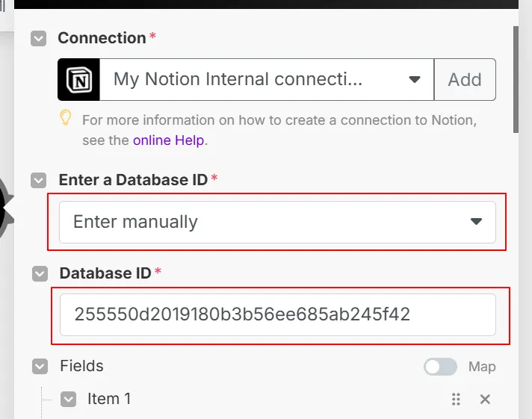Viewport: 532px width, 419px height.
Task: Collapse the Fields section
Action: 40,367
